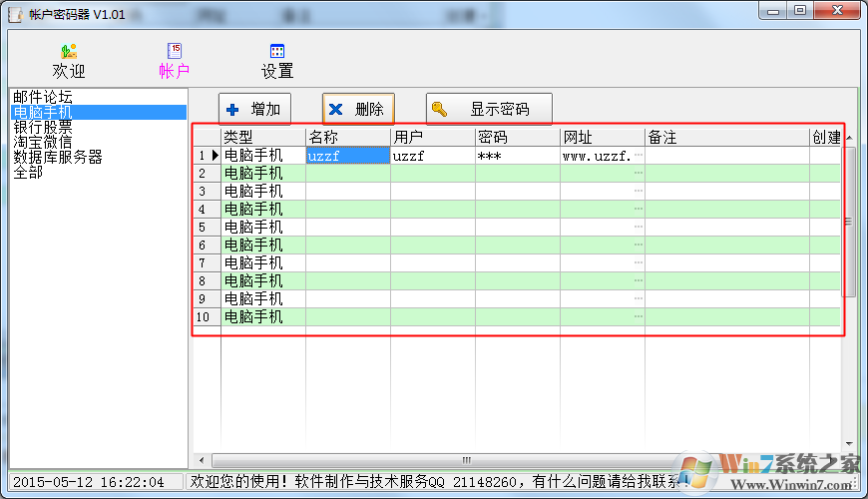868x499 pixels.
Task: Click empty name cell in row 2
Action: click(x=348, y=173)
